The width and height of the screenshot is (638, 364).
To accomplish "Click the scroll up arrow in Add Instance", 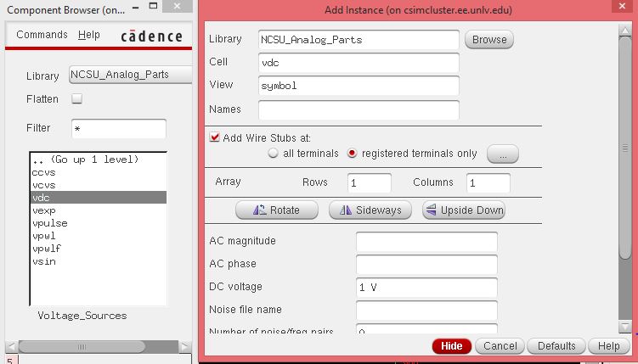I will point(625,30).
